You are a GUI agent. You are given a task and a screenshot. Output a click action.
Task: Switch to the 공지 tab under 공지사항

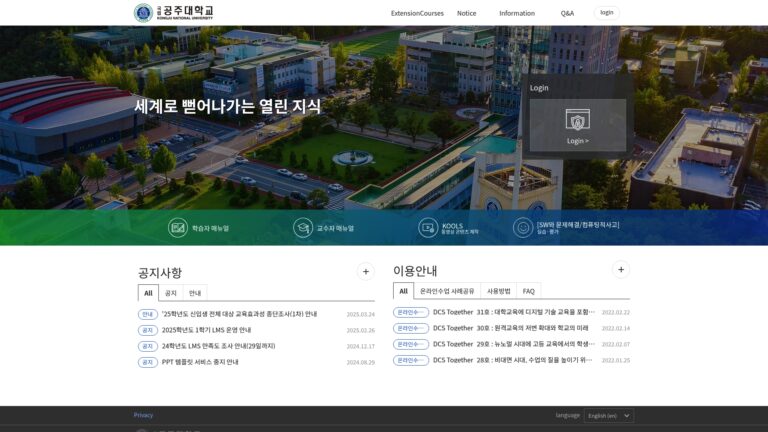[170, 293]
